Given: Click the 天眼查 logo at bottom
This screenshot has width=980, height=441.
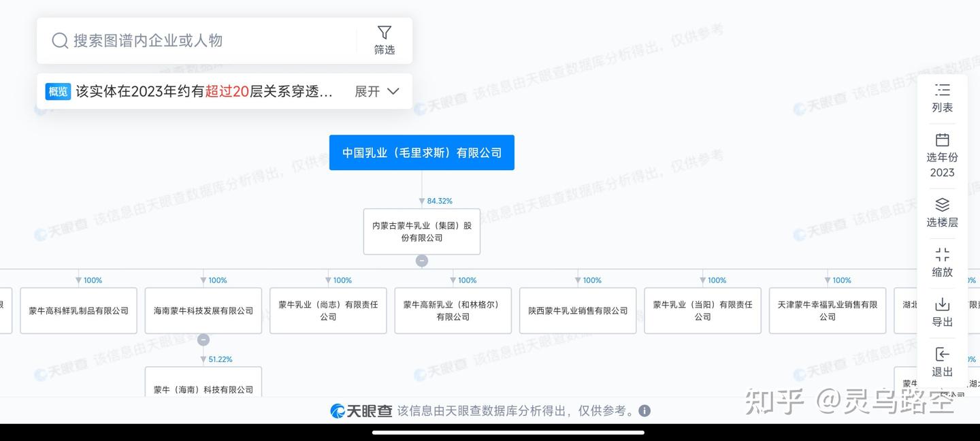Looking at the screenshot, I should pyautogui.click(x=361, y=410).
